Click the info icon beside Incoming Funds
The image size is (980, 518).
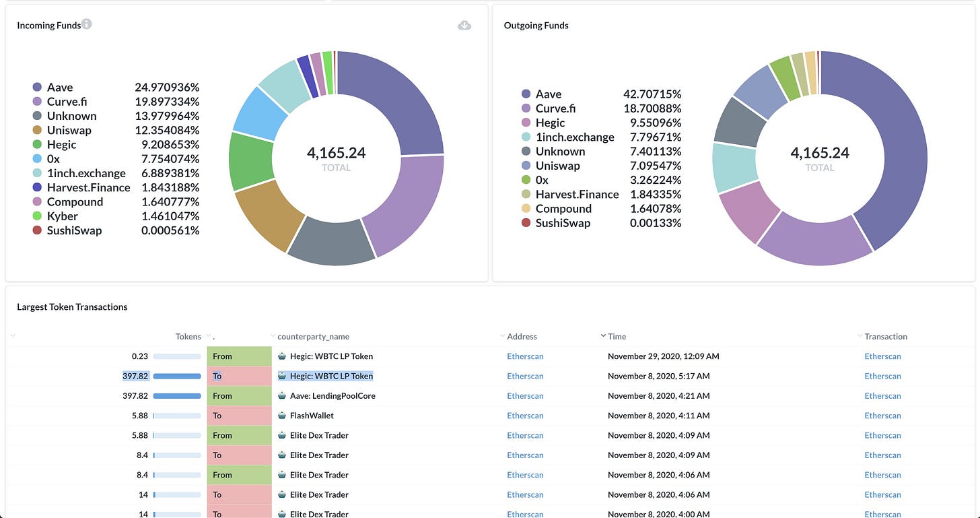point(87,24)
